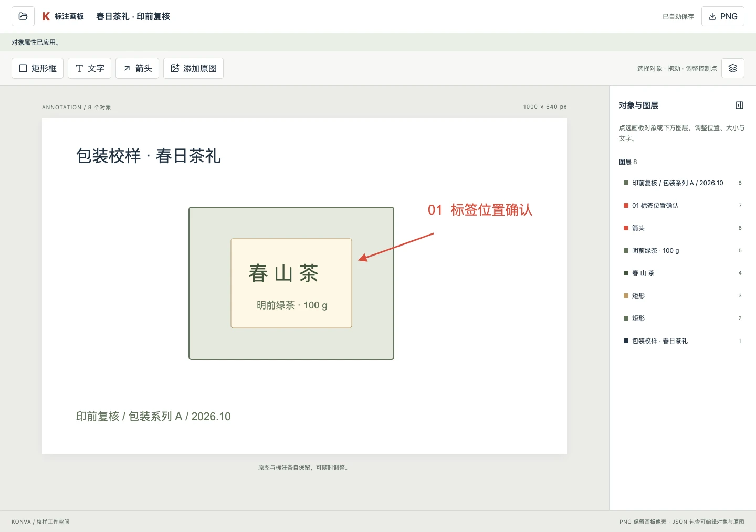756x532 pixels.
Task: Open project folder icon button
Action: (x=23, y=16)
